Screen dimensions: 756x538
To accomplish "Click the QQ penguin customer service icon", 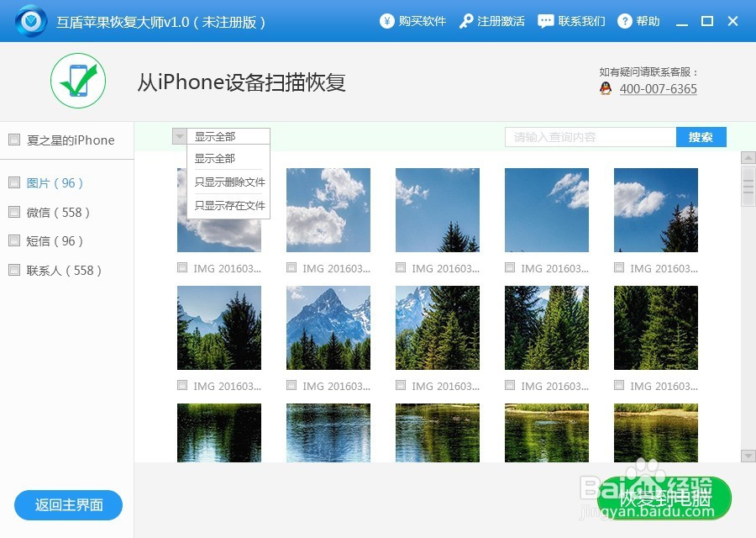I will pyautogui.click(x=606, y=88).
